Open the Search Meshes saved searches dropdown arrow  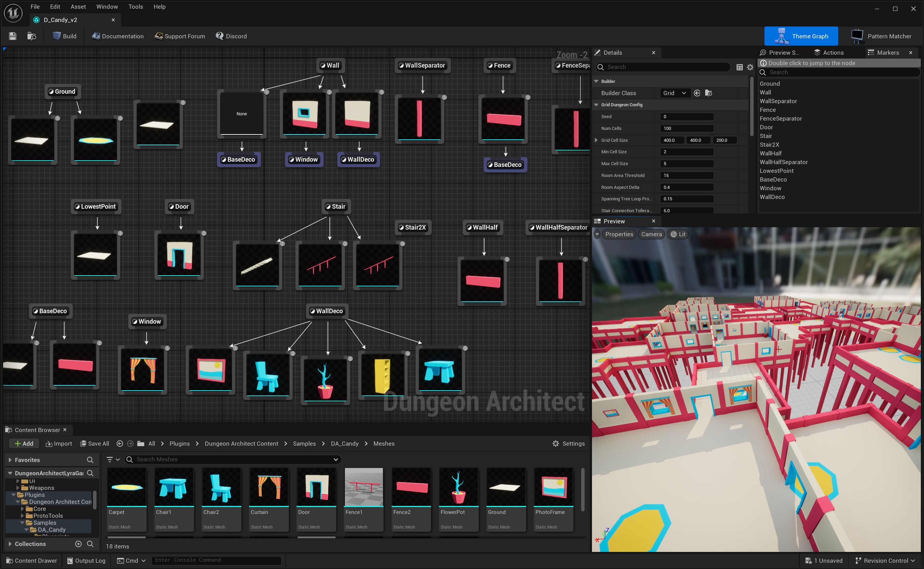pos(336,460)
